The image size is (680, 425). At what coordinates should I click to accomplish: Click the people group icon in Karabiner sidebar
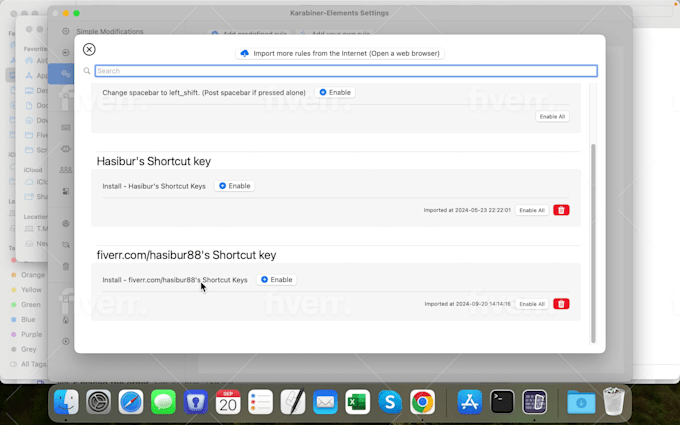click(66, 170)
